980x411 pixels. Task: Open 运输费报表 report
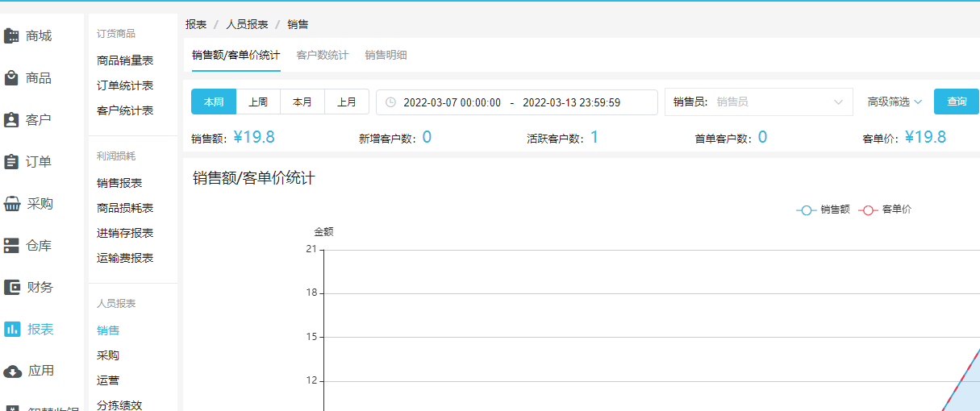[x=125, y=258]
